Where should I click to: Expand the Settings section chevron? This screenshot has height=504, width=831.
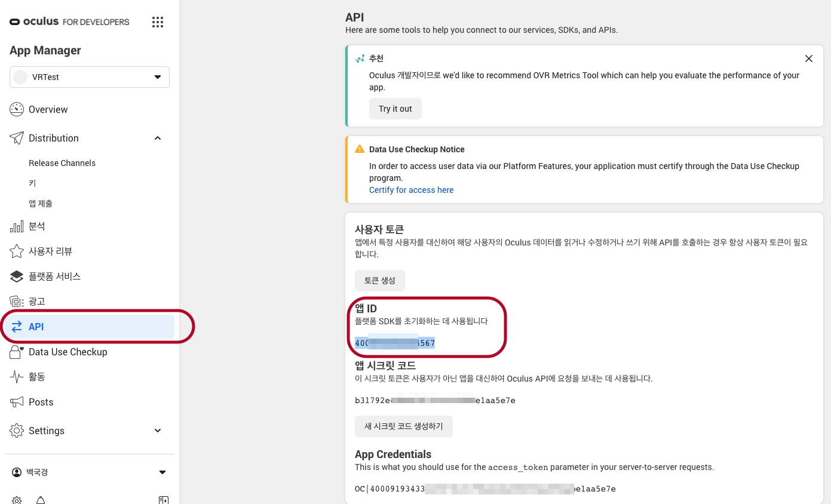158,431
